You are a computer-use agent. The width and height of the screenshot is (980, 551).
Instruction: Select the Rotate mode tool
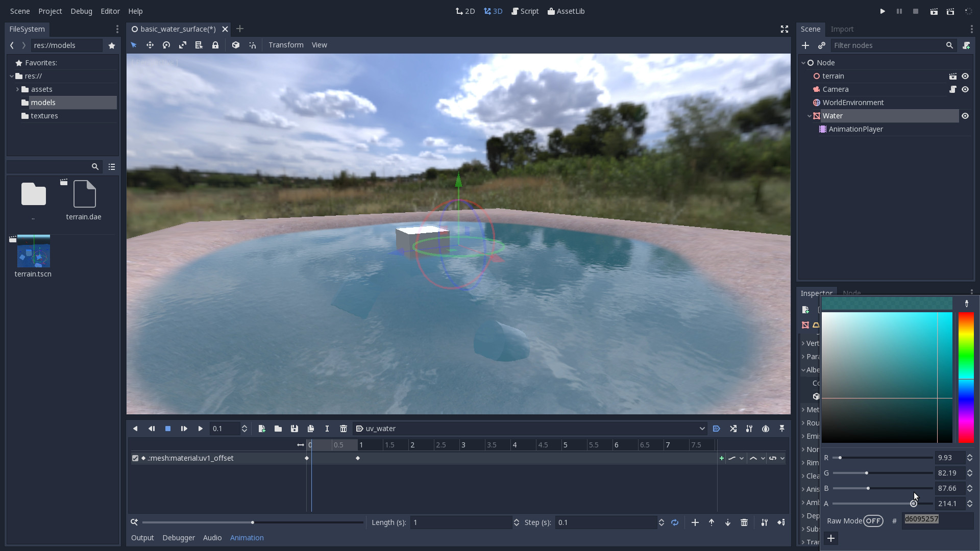tap(166, 45)
